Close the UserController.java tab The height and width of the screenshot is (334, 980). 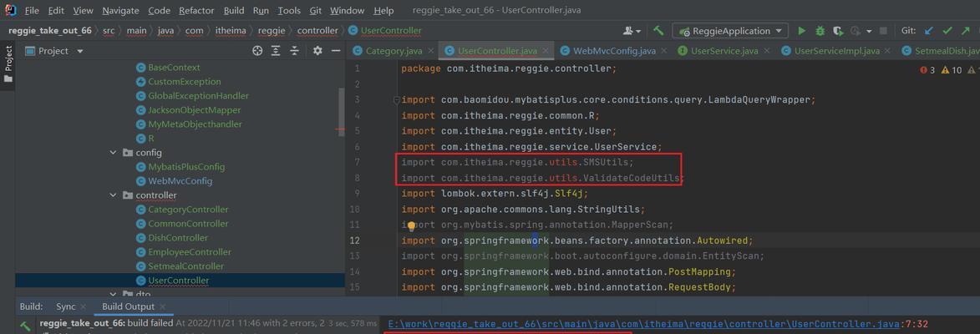tap(546, 51)
